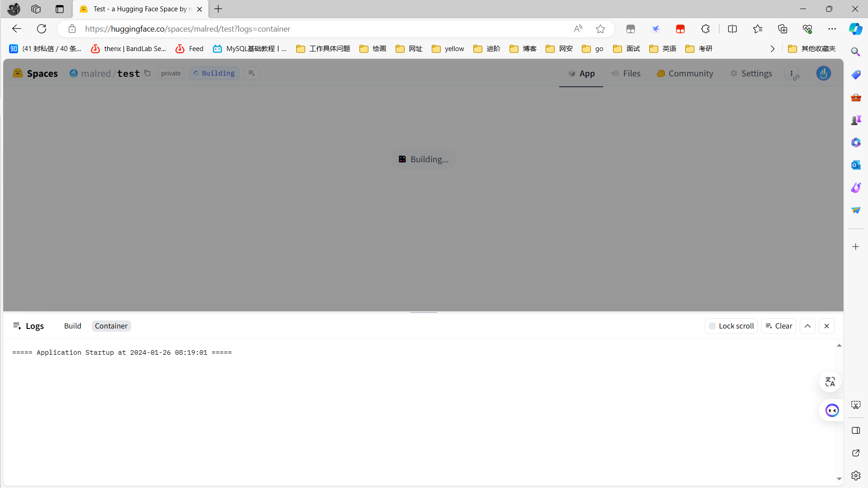This screenshot has height=488, width=868.
Task: Click the translate floating icon
Action: click(x=830, y=382)
